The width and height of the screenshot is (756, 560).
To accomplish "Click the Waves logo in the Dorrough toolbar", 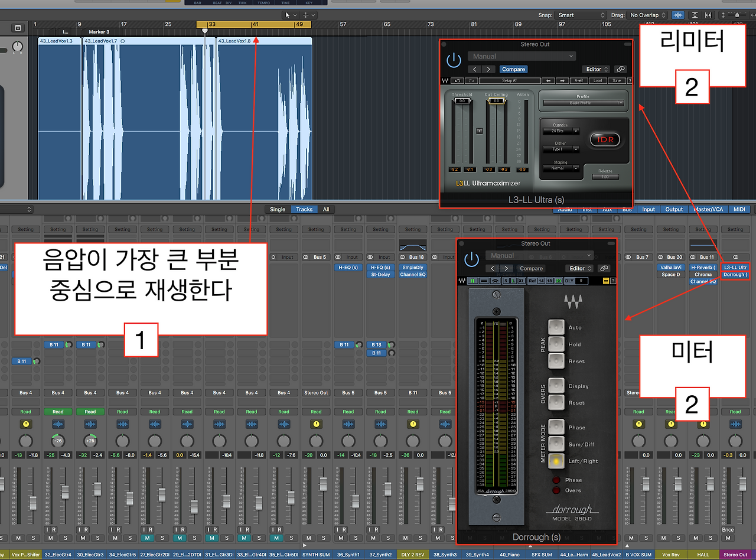I will point(461,281).
